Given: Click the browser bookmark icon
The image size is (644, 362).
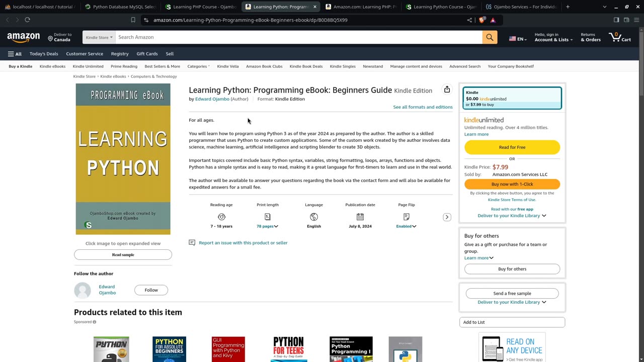Looking at the screenshot, I should (133, 20).
